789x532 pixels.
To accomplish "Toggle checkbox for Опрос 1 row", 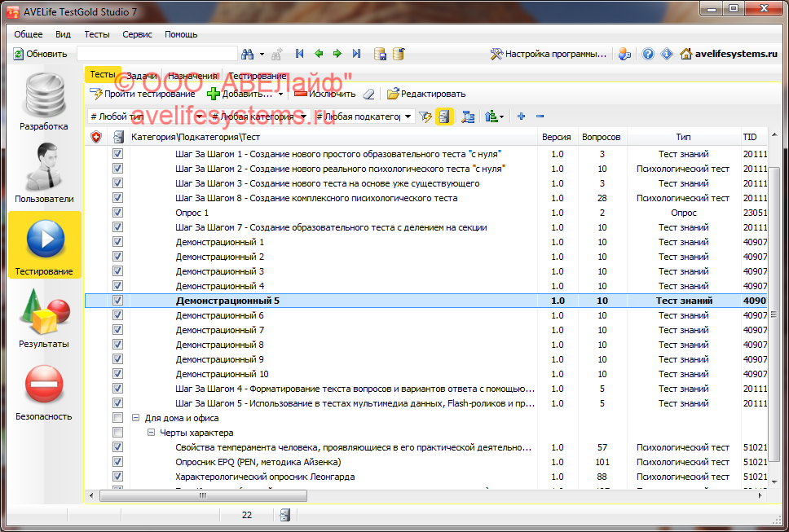I will click(x=117, y=213).
